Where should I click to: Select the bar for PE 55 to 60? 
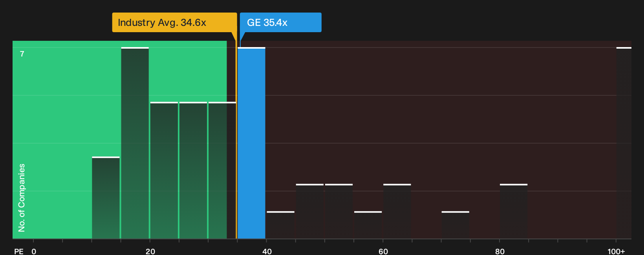click(368, 225)
